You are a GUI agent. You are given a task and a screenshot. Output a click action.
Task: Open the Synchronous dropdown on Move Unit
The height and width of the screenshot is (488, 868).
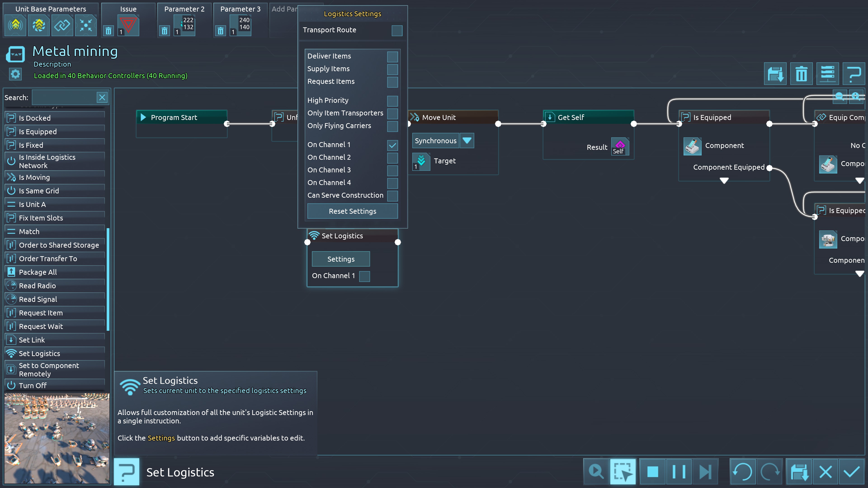point(467,141)
